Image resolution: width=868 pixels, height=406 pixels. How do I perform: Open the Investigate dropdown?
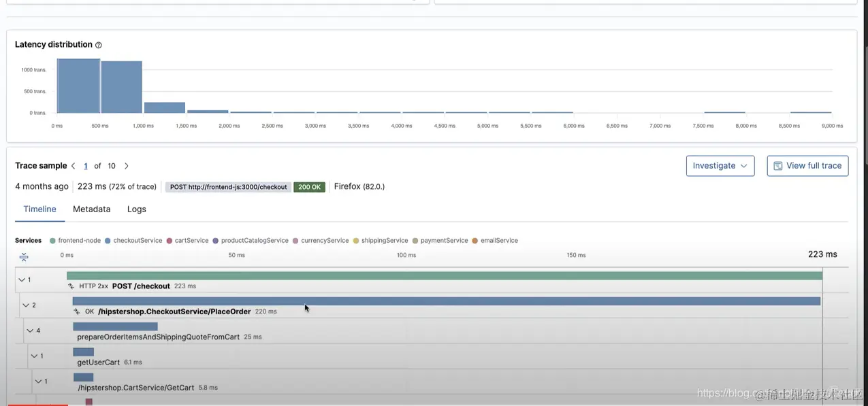[x=720, y=166]
